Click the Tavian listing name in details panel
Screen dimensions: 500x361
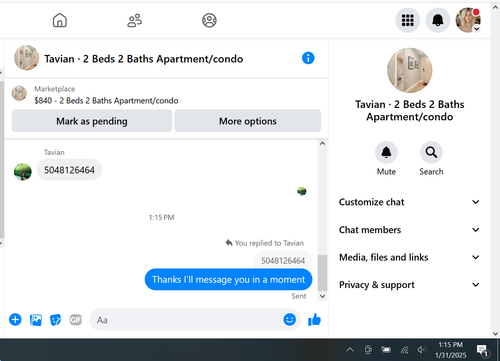point(410,111)
